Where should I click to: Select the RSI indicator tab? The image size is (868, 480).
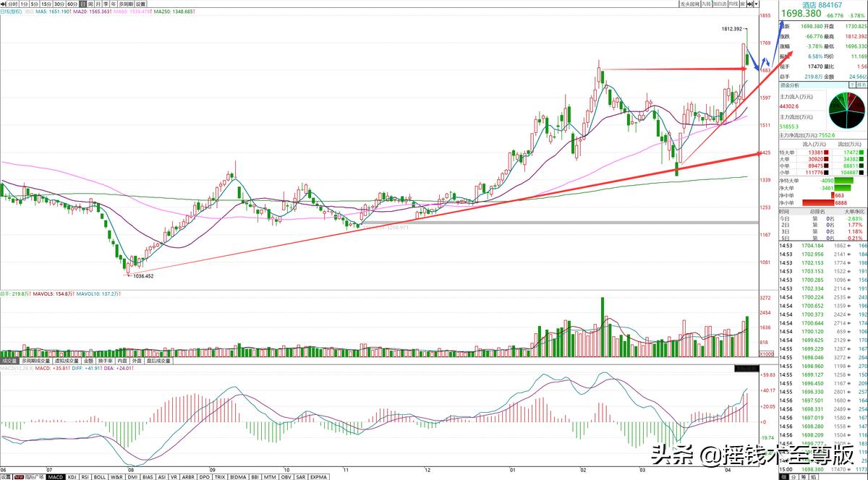point(85,476)
